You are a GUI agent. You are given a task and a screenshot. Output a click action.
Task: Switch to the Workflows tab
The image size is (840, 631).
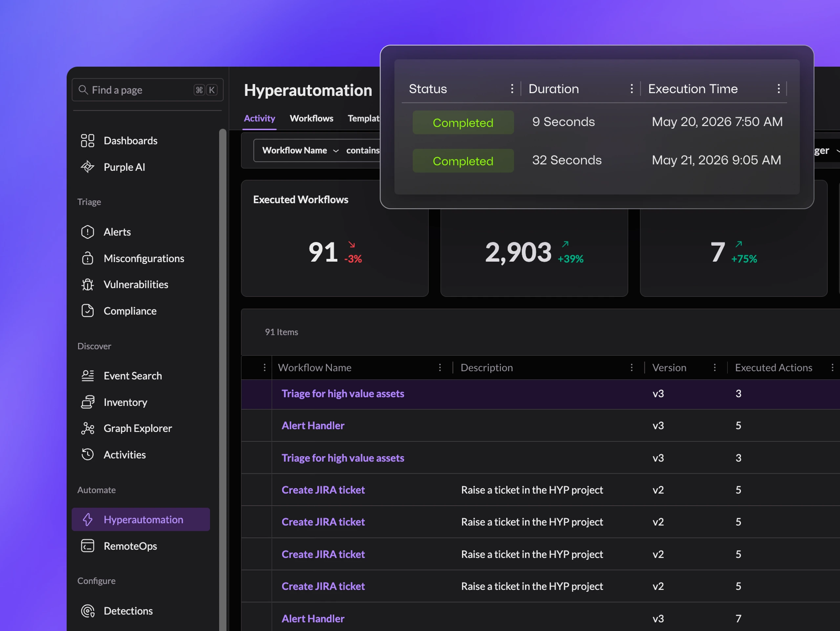click(311, 119)
